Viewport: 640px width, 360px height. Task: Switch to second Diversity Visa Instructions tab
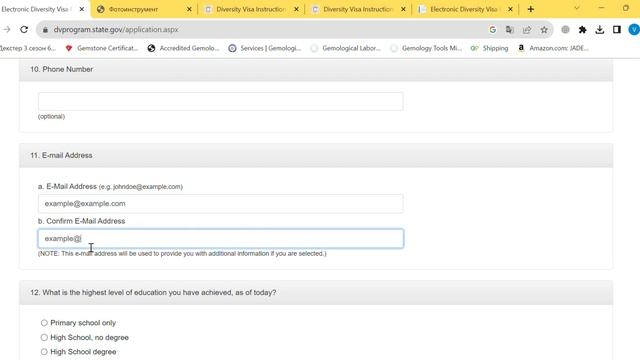pyautogui.click(x=357, y=9)
